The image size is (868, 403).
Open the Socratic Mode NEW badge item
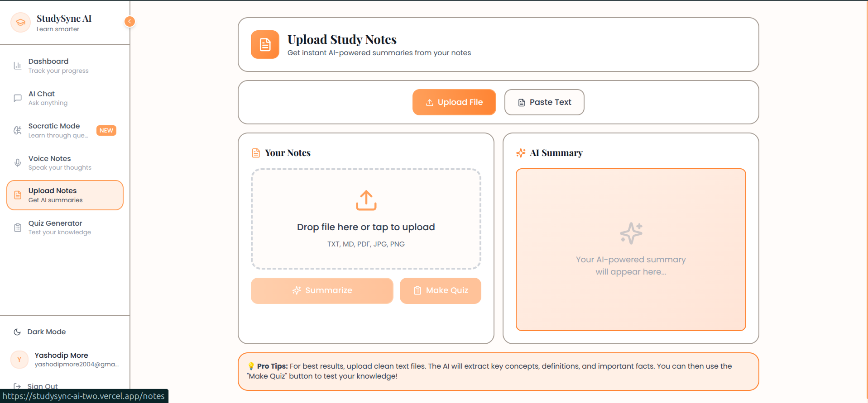[x=106, y=130]
